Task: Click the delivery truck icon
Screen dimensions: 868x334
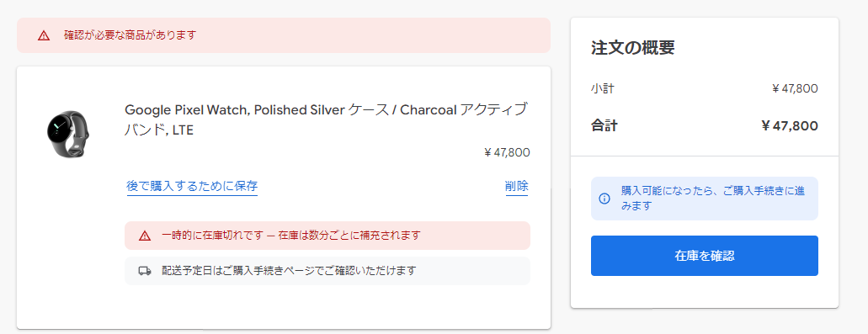Action: click(145, 271)
